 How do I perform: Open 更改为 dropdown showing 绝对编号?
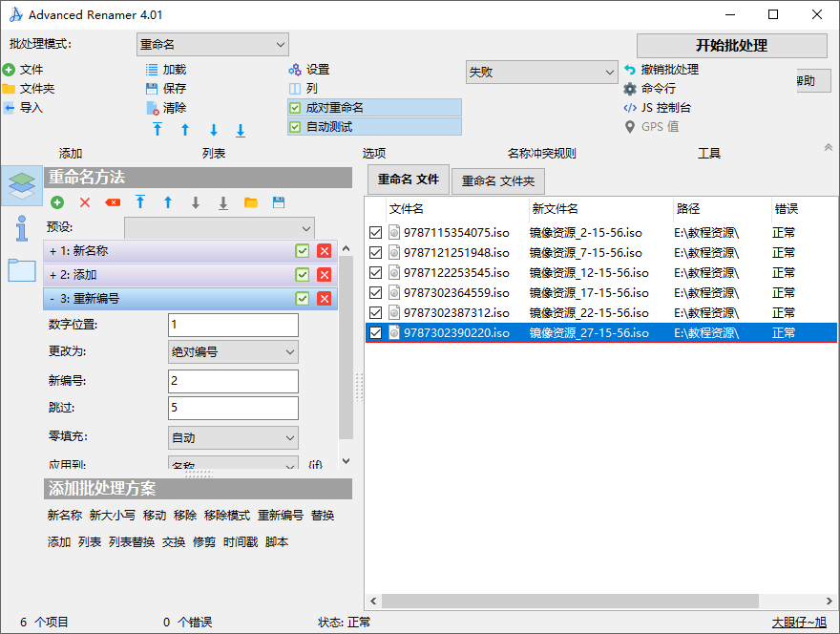[x=233, y=352]
